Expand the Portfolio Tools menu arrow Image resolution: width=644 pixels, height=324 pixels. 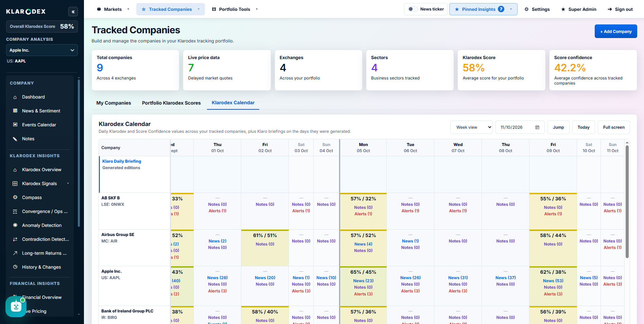click(257, 9)
